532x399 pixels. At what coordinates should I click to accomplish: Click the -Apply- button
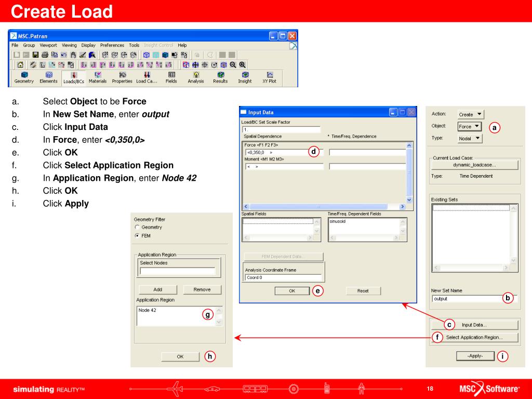(475, 356)
